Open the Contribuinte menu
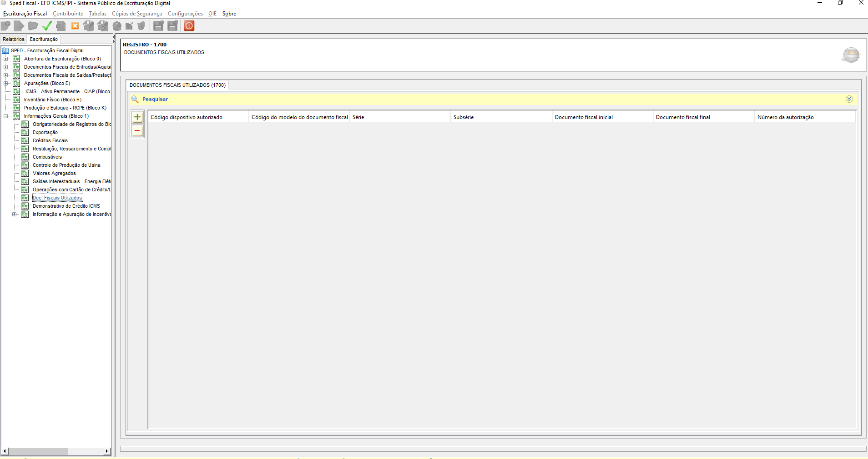The width and height of the screenshot is (868, 459). (x=68, y=14)
